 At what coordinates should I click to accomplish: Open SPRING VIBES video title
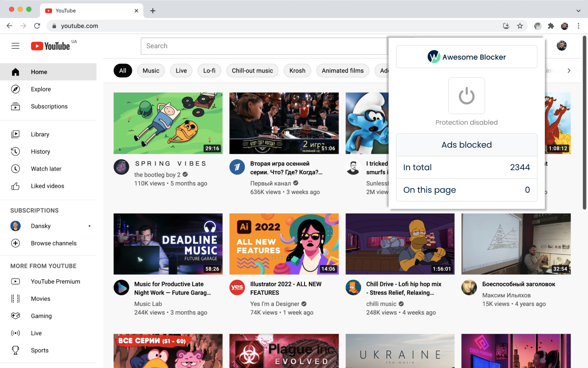pos(171,164)
